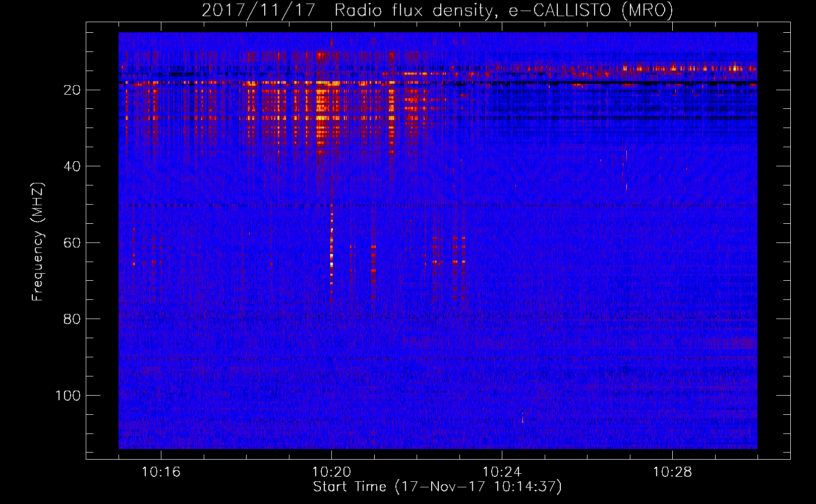Click the 'Frequency (MHZ)' axis label

[38, 241]
